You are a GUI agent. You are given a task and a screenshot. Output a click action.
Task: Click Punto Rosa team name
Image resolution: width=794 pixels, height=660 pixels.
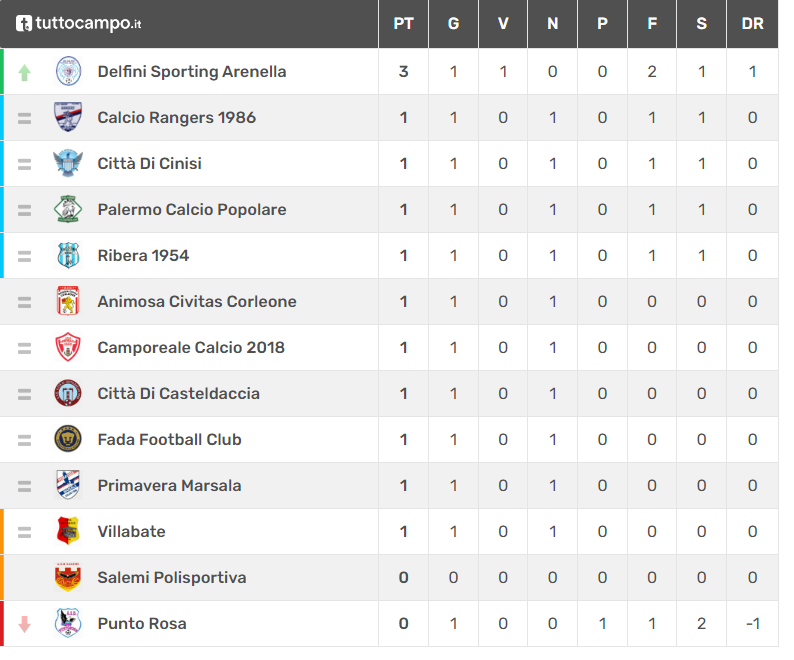tap(142, 624)
